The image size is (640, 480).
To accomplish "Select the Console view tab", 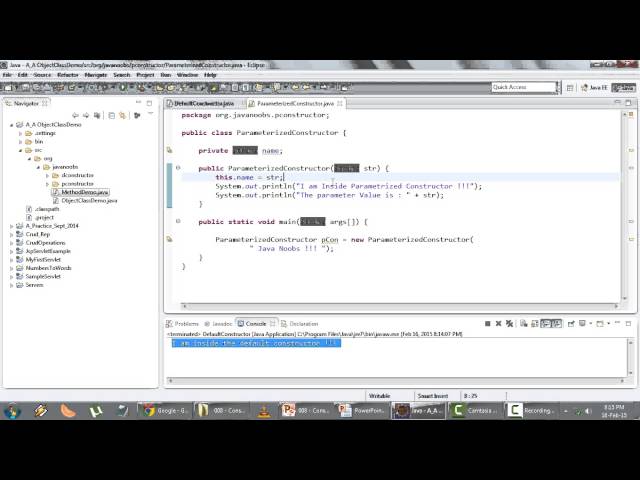I will 256,324.
